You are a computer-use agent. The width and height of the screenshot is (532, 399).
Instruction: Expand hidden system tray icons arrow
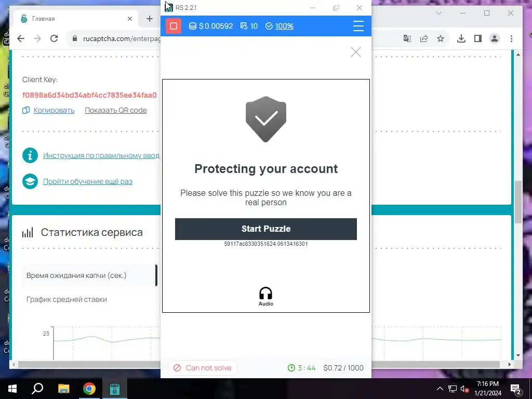click(440, 389)
